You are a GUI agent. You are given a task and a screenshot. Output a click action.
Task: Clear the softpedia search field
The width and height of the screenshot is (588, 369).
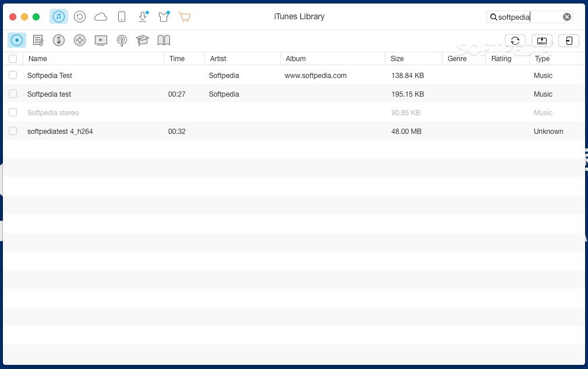(566, 16)
